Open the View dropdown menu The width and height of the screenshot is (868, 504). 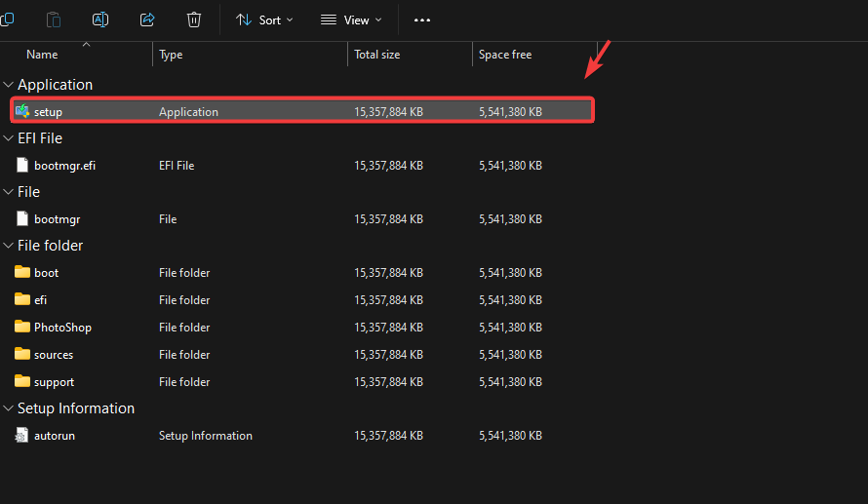coord(351,19)
